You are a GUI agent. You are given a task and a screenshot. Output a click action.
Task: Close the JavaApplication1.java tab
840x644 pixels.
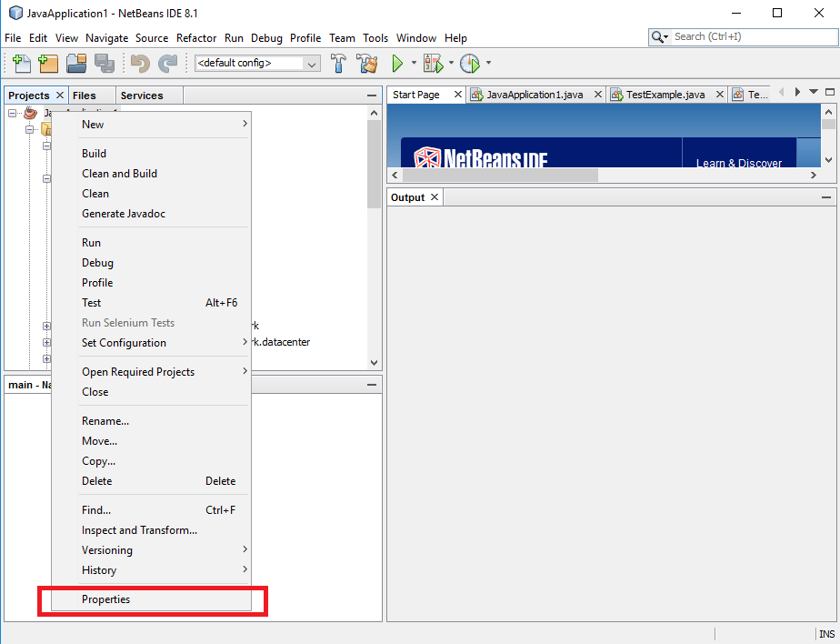(x=598, y=95)
